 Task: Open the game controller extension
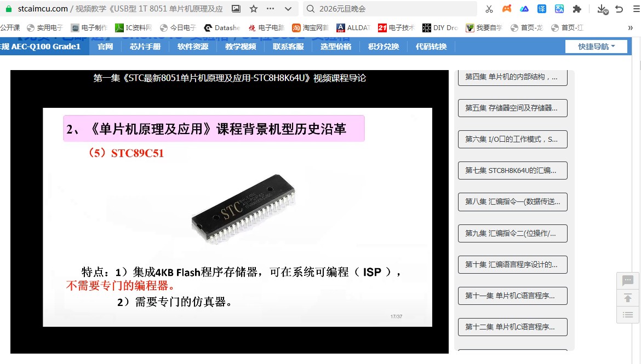[x=506, y=8]
